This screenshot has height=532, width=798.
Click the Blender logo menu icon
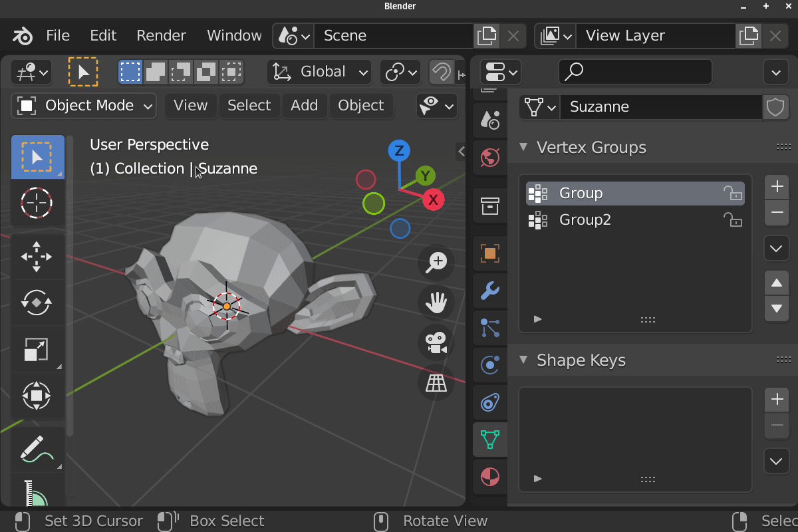23,36
